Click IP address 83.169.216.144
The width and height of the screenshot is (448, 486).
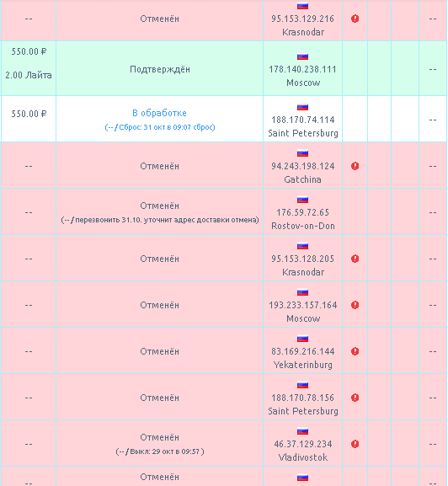tap(302, 351)
